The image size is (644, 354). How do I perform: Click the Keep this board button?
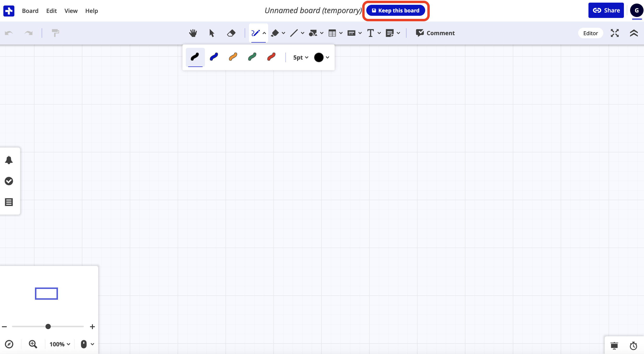coord(396,10)
